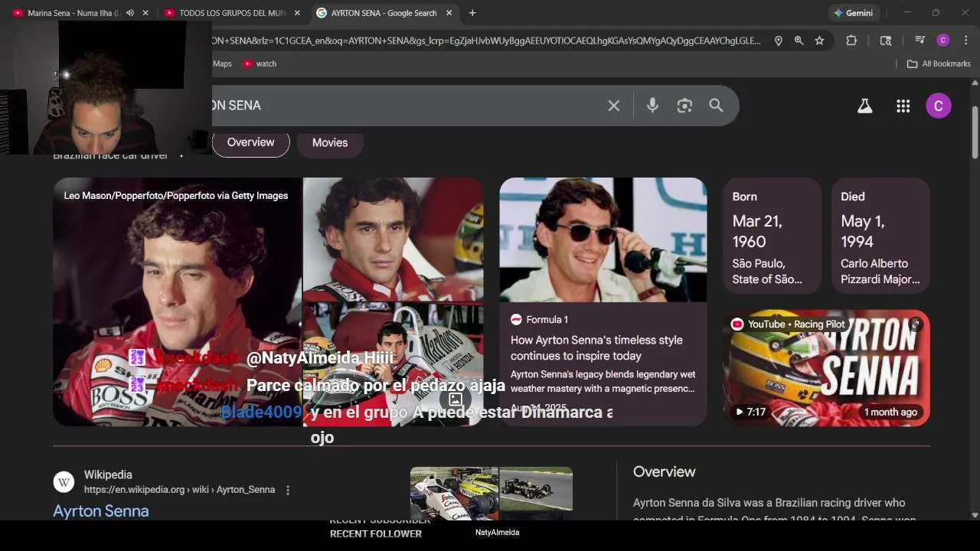Screen dimensions: 980x551
Task: Click the Google search text field
Action: [406, 106]
